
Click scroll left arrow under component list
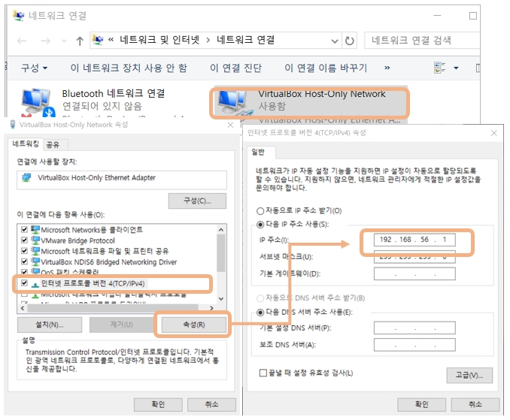click(22, 308)
